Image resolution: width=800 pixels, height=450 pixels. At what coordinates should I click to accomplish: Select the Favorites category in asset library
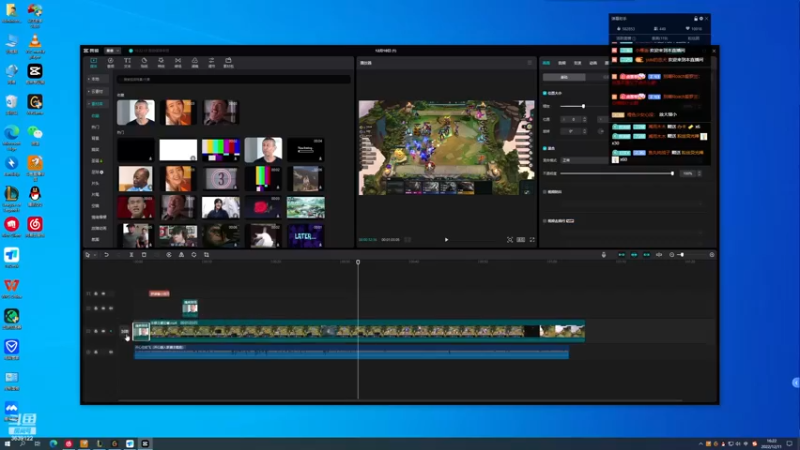click(x=95, y=116)
